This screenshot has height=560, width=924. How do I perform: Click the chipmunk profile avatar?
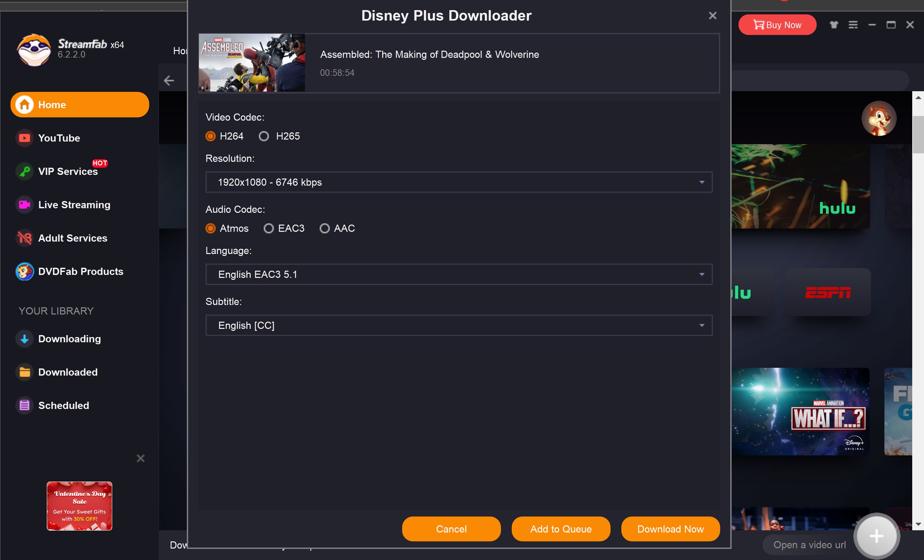coord(879,118)
